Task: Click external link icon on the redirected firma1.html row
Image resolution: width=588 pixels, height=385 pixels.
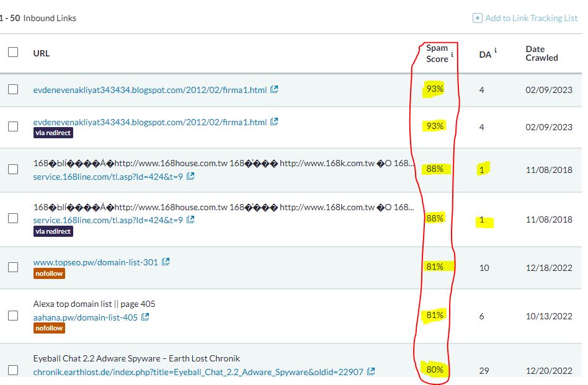Action: (274, 122)
